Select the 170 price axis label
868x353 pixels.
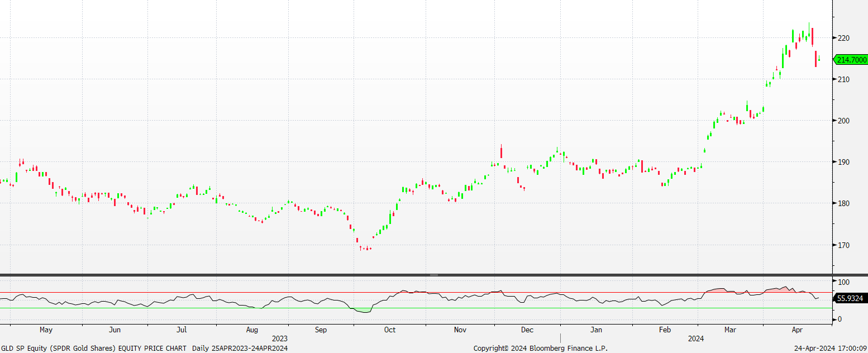(x=843, y=245)
